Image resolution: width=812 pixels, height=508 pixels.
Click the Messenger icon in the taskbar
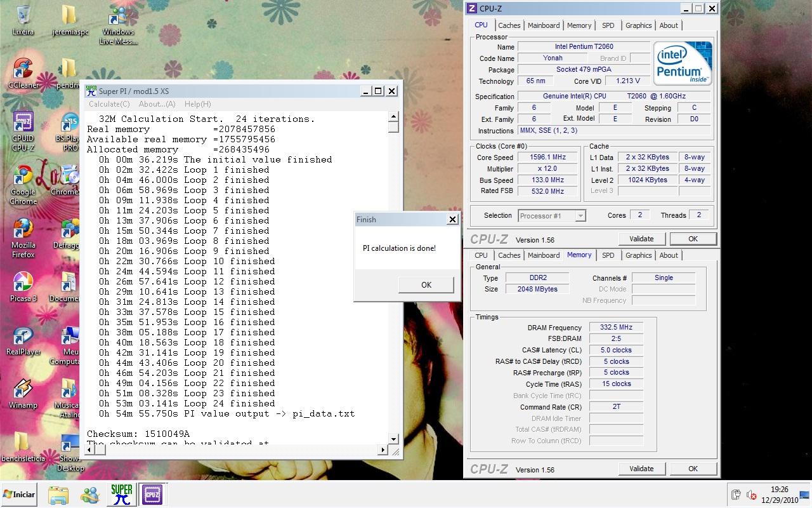[x=90, y=494]
